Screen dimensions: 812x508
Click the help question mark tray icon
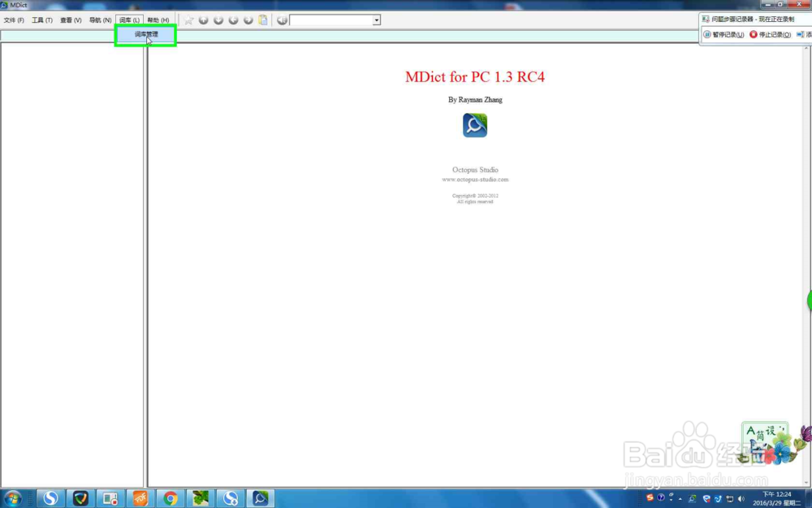661,497
